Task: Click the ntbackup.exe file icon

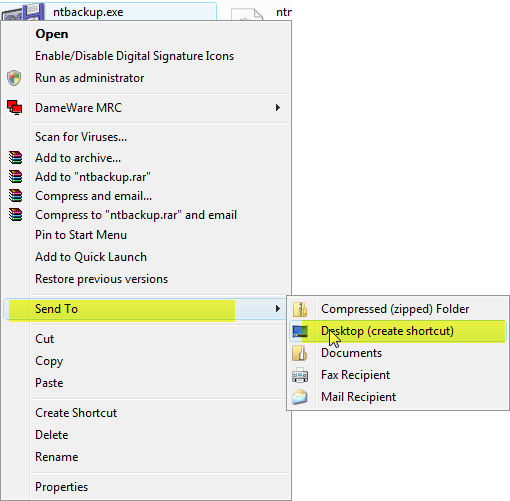Action: pos(23,12)
